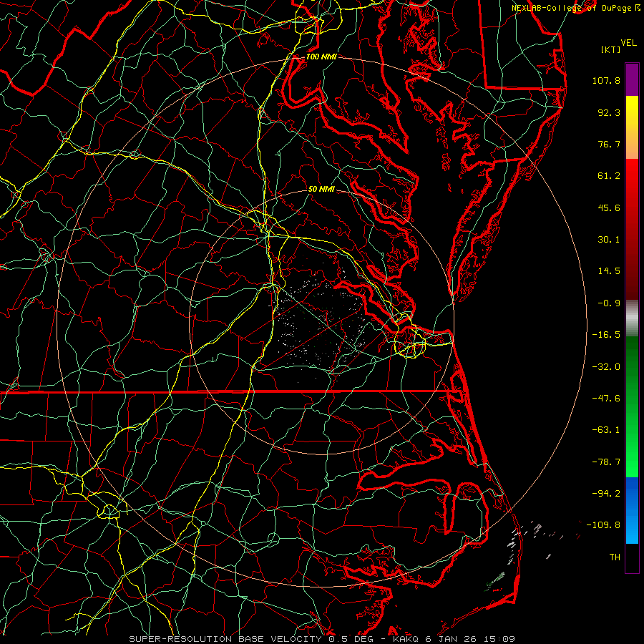Image resolution: width=644 pixels, height=644 pixels.
Task: Click the blue segment of velocity color bar
Action: (x=632, y=510)
